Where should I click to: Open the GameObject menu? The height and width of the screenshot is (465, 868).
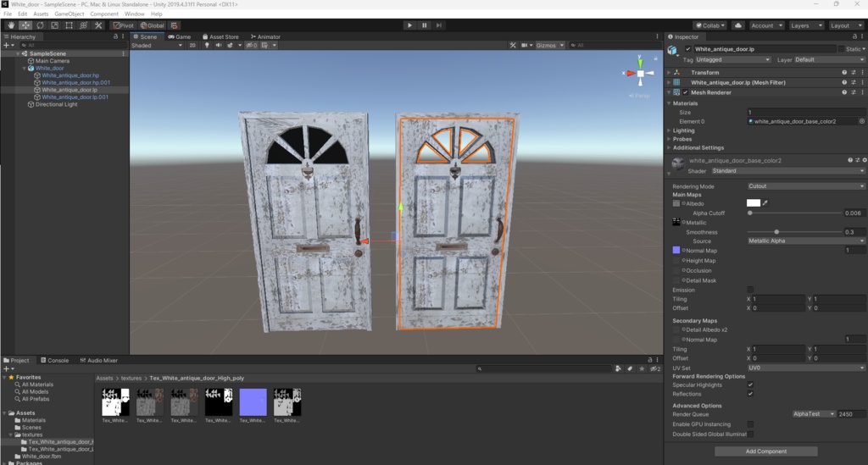70,14
